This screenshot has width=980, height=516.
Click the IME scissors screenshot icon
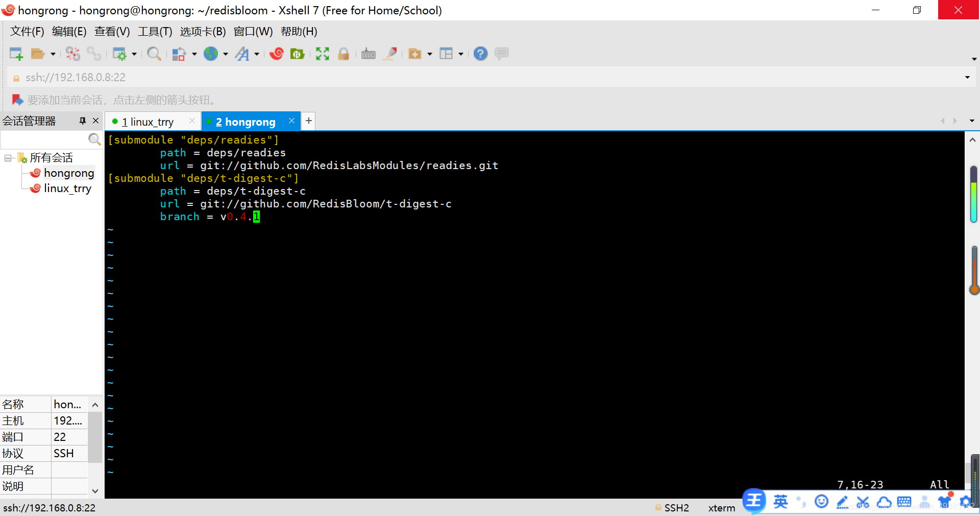pos(863,502)
